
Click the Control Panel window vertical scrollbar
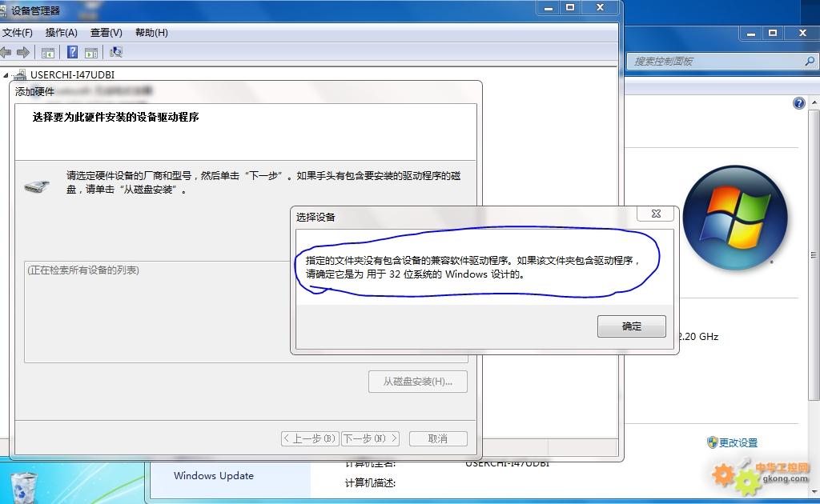[814, 256]
